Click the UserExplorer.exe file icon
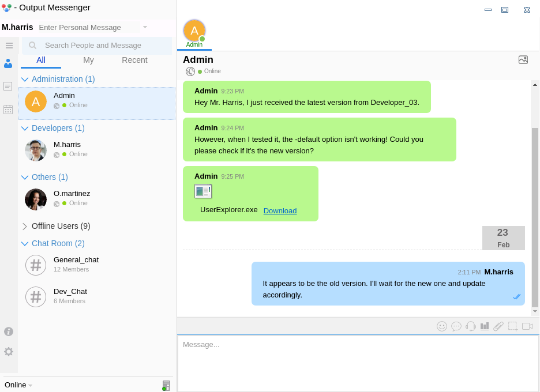The image size is (540, 392). [203, 191]
